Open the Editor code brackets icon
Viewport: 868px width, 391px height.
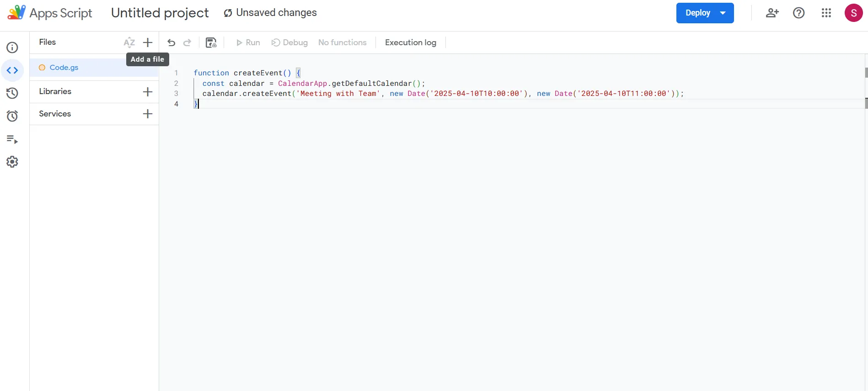(x=12, y=70)
